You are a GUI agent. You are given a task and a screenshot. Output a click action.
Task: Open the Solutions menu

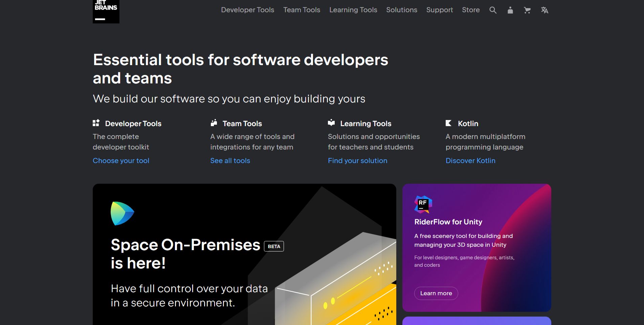[x=402, y=10]
